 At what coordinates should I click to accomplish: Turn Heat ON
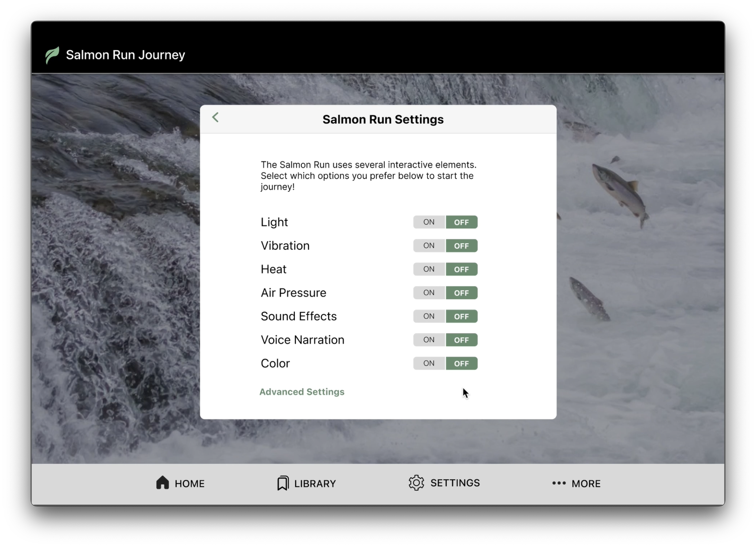429,269
